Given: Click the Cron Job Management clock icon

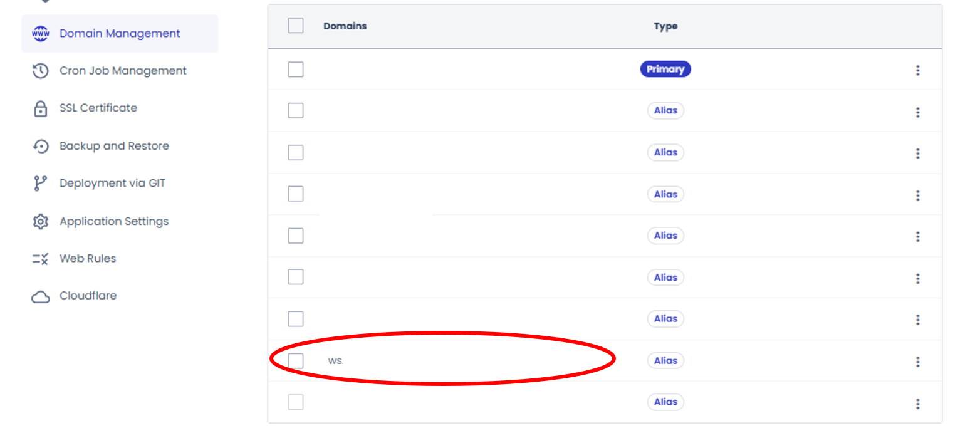Looking at the screenshot, I should coord(40,71).
